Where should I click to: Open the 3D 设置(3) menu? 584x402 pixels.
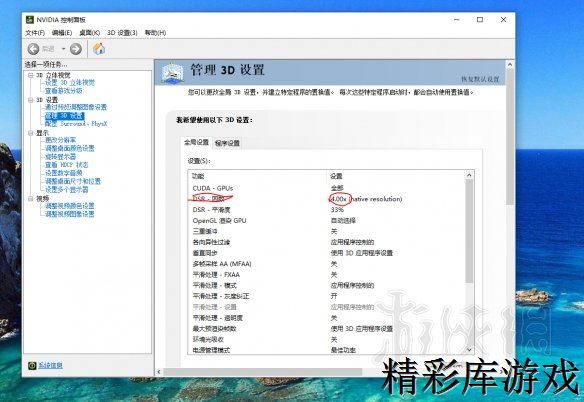pyautogui.click(x=122, y=33)
